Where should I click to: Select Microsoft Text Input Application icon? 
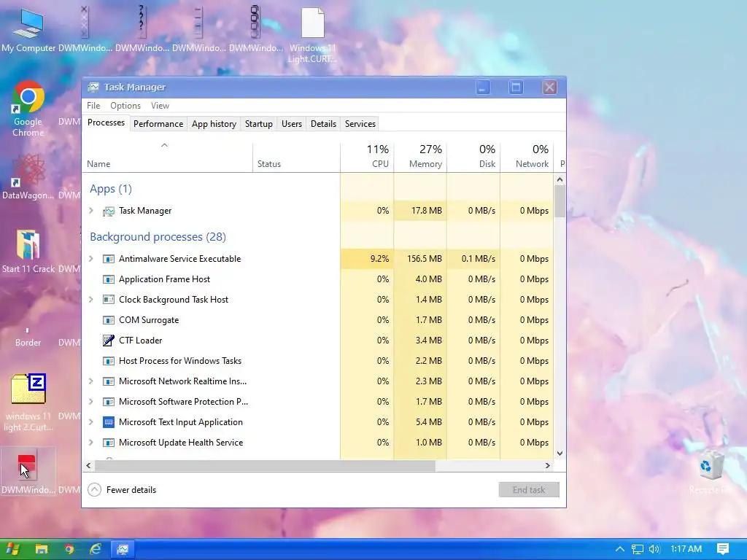pyautogui.click(x=109, y=422)
